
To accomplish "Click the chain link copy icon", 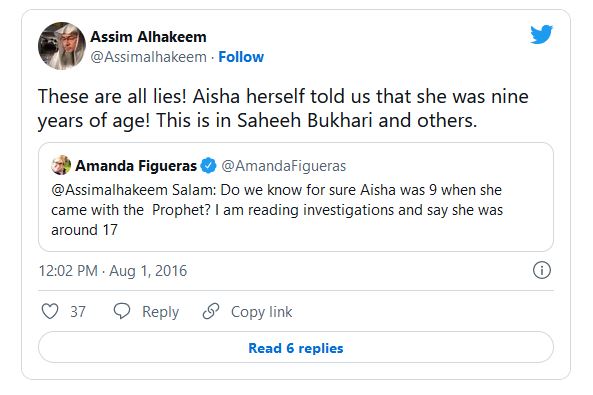I will coord(211,311).
